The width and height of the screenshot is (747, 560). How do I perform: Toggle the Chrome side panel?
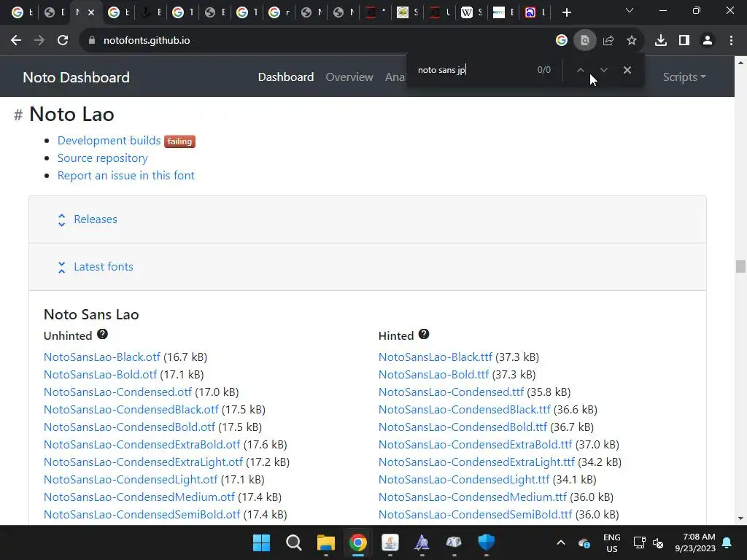684,41
